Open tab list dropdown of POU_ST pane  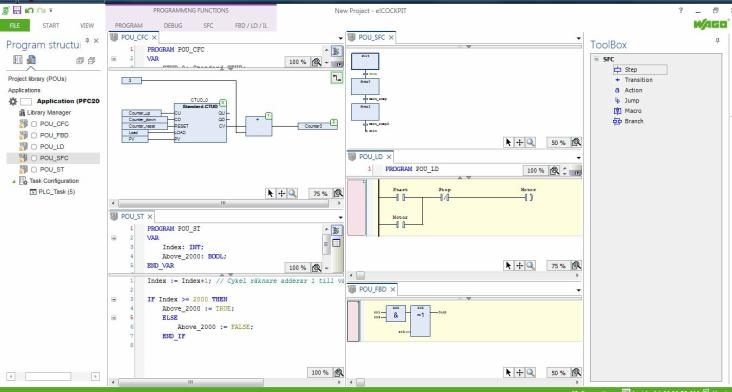coord(340,217)
